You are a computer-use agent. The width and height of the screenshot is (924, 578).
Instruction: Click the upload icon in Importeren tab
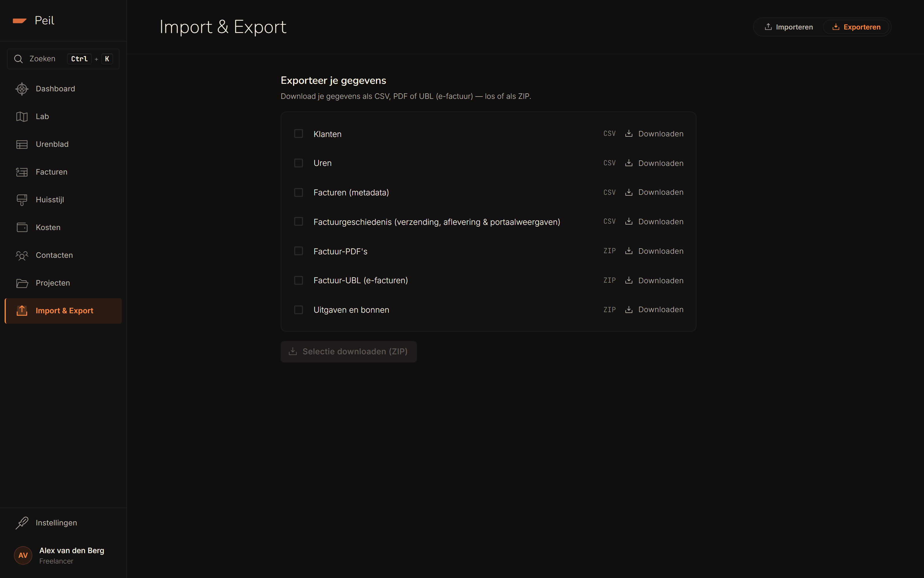[768, 27]
